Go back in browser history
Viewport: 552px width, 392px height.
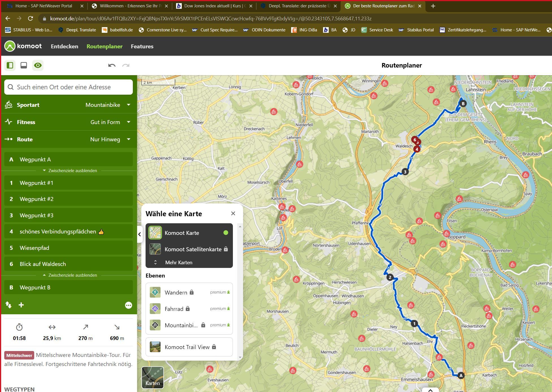(8, 18)
